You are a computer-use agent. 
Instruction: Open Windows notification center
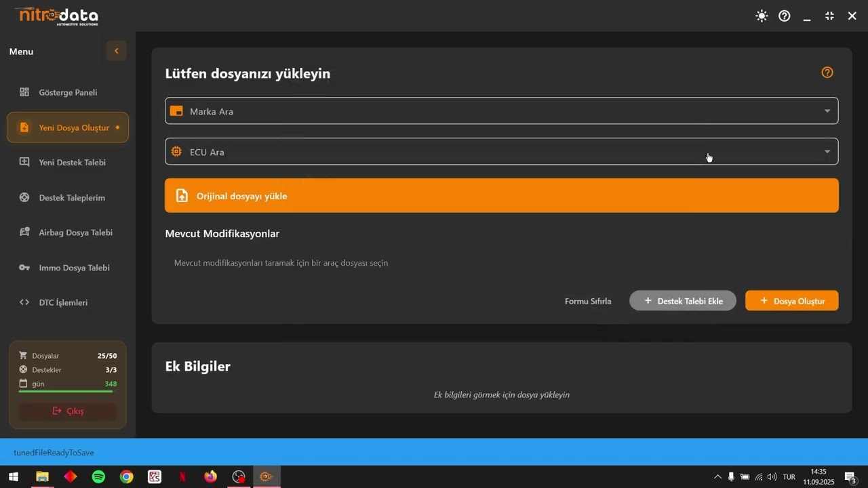point(850,477)
